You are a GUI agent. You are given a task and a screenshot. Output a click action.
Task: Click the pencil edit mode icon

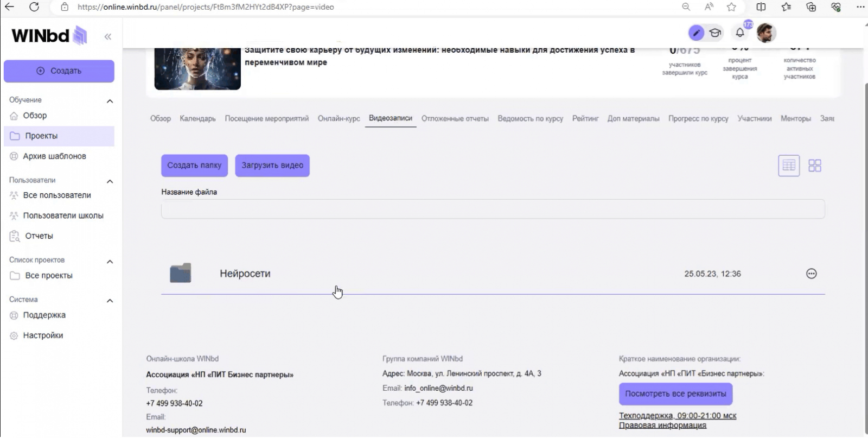tap(696, 33)
